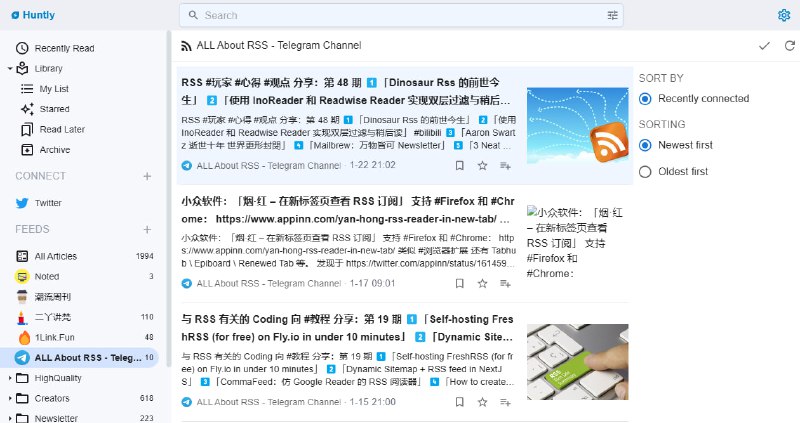Open Recently Read in sidebar

pyautogui.click(x=64, y=48)
